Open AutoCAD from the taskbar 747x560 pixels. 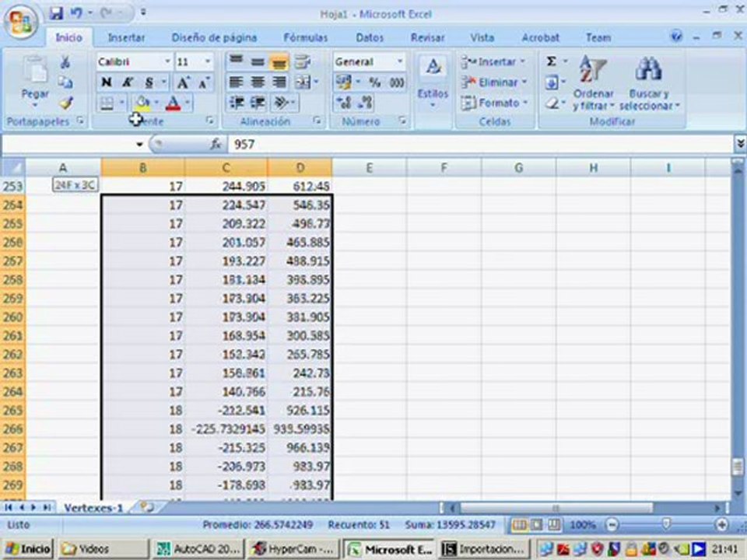[198, 549]
